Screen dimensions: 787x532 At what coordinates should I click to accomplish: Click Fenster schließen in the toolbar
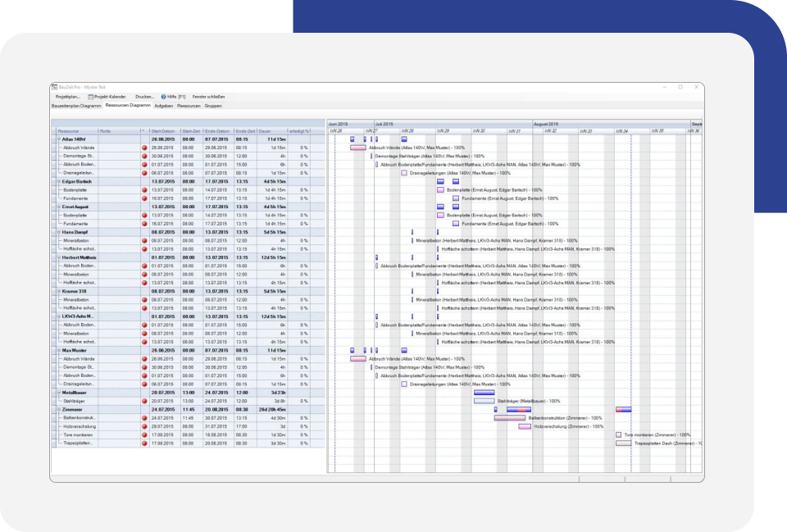(x=208, y=97)
